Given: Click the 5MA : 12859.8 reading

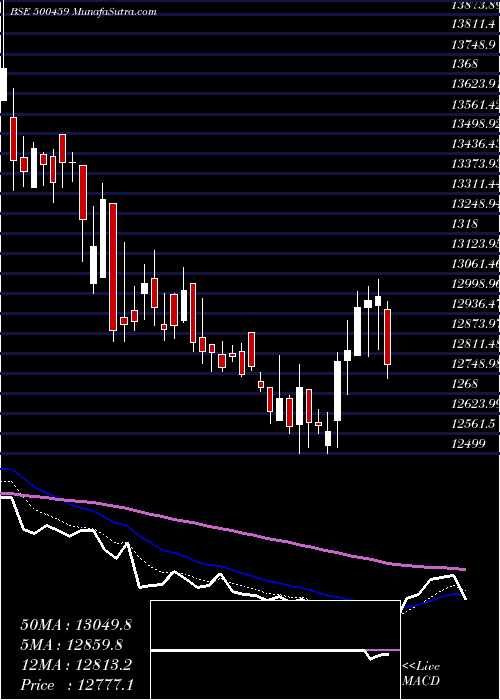Looking at the screenshot, I should [71, 645].
